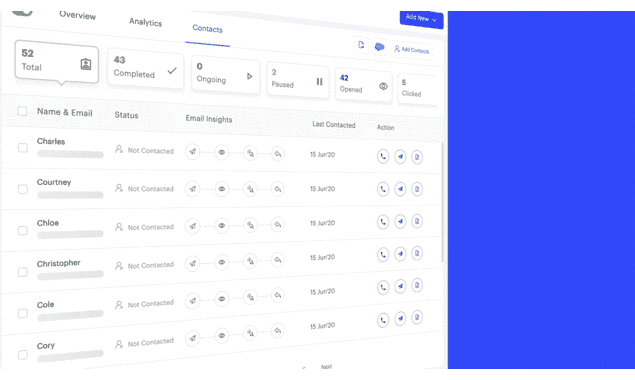The height and width of the screenshot is (380, 635).
Task: Click the reply insight icon in Charles row
Action: [278, 154]
